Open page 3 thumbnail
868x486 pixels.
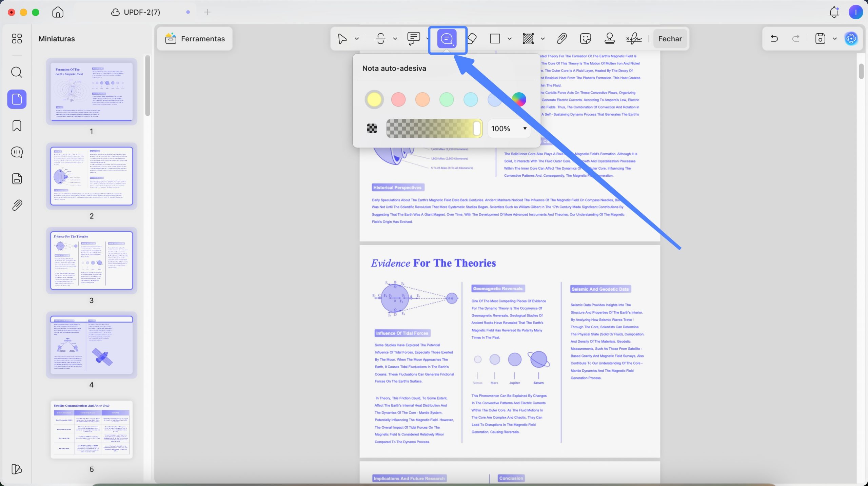click(92, 260)
